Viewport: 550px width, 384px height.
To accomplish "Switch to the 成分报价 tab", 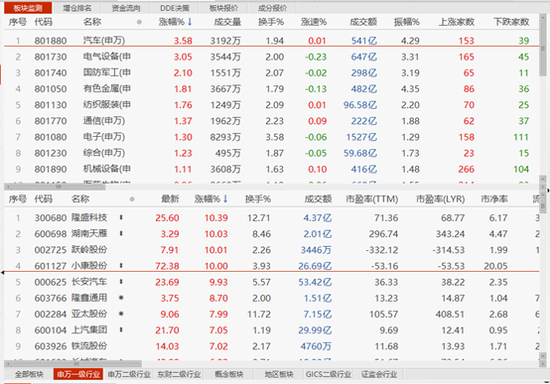I will 272,8.
